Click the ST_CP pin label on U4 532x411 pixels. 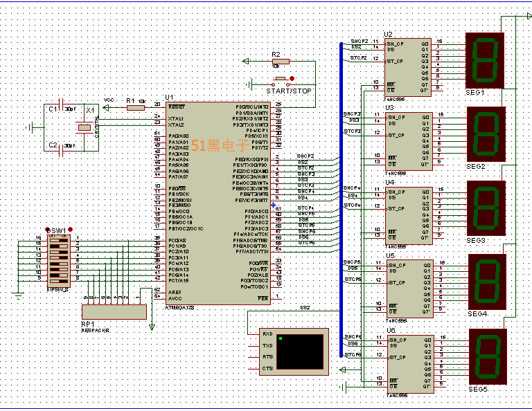[x=396, y=209]
